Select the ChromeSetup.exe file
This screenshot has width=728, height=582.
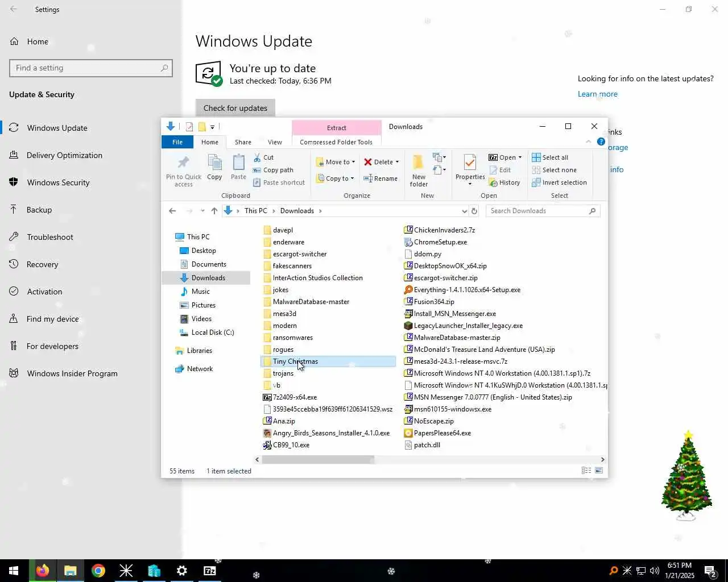(x=440, y=242)
